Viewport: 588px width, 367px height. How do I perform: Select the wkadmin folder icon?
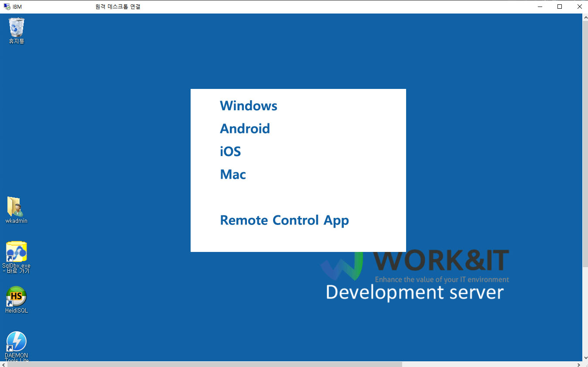coord(16,207)
